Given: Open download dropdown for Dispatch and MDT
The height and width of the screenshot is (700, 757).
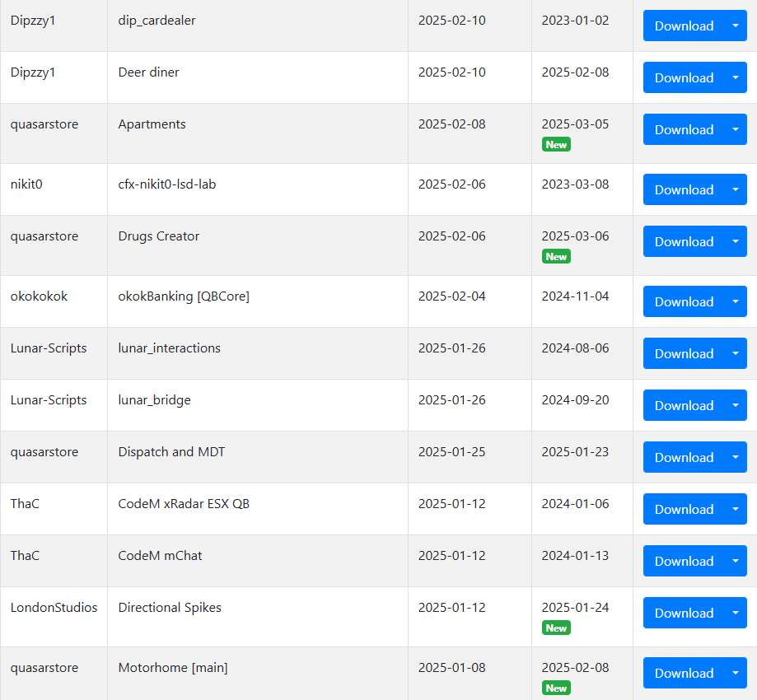Looking at the screenshot, I should [x=736, y=457].
